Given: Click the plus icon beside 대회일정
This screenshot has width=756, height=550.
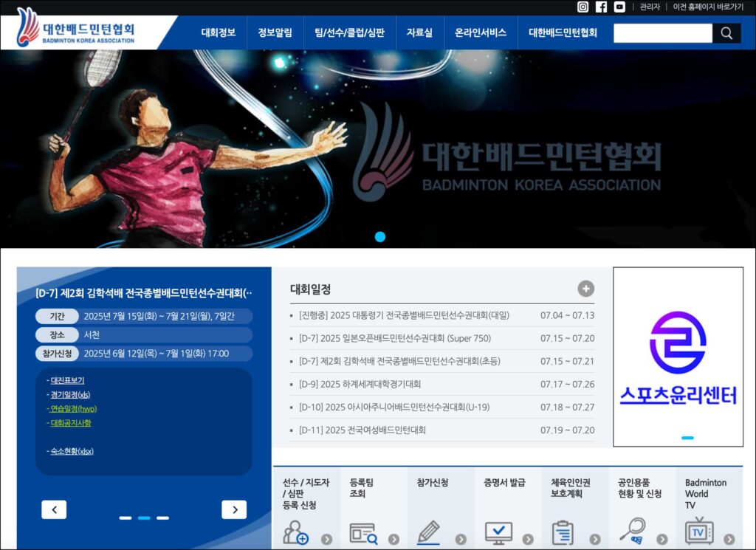Looking at the screenshot, I should tap(585, 289).
